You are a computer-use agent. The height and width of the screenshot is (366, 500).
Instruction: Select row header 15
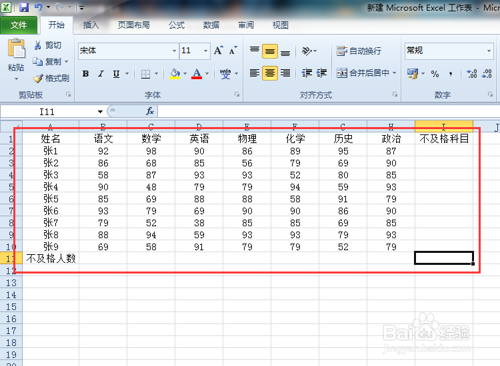pyautogui.click(x=11, y=307)
